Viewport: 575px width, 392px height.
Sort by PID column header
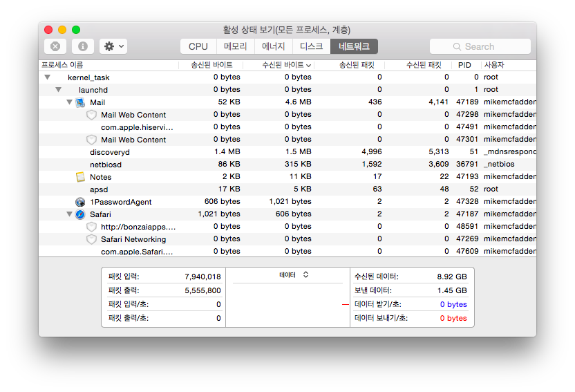tap(466, 65)
